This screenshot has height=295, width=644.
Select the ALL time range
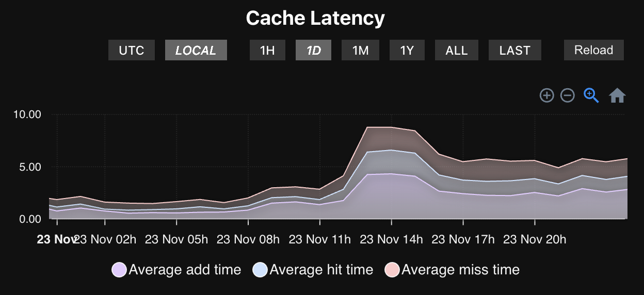[457, 50]
